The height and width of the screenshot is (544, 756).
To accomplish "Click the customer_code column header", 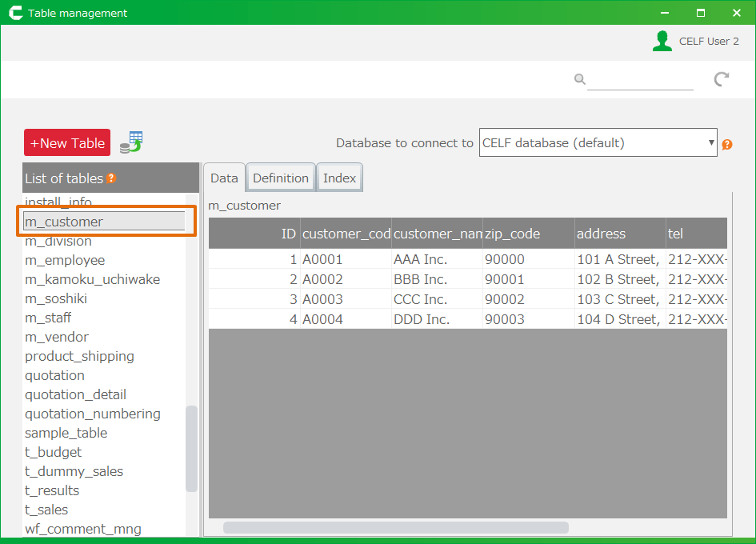I will pos(346,234).
